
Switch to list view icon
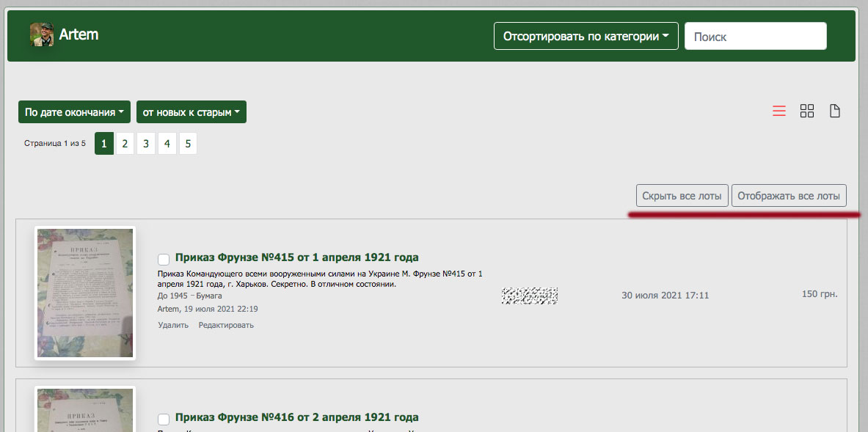pos(779,111)
